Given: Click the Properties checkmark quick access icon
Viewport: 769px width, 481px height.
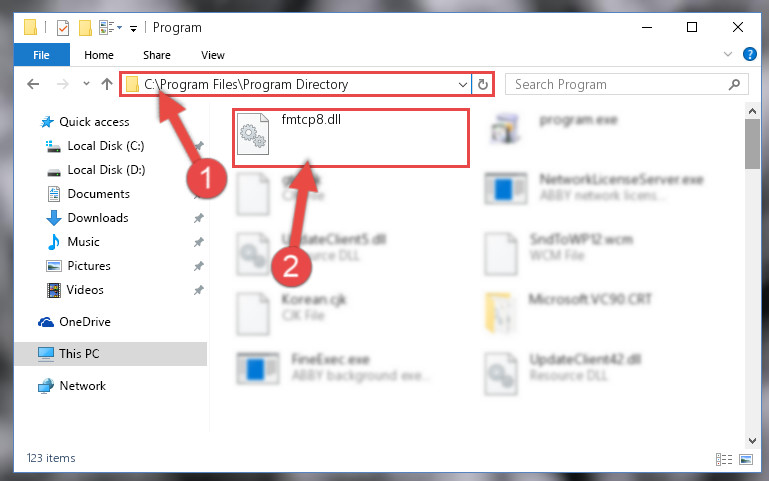Looking at the screenshot, I should (63, 28).
